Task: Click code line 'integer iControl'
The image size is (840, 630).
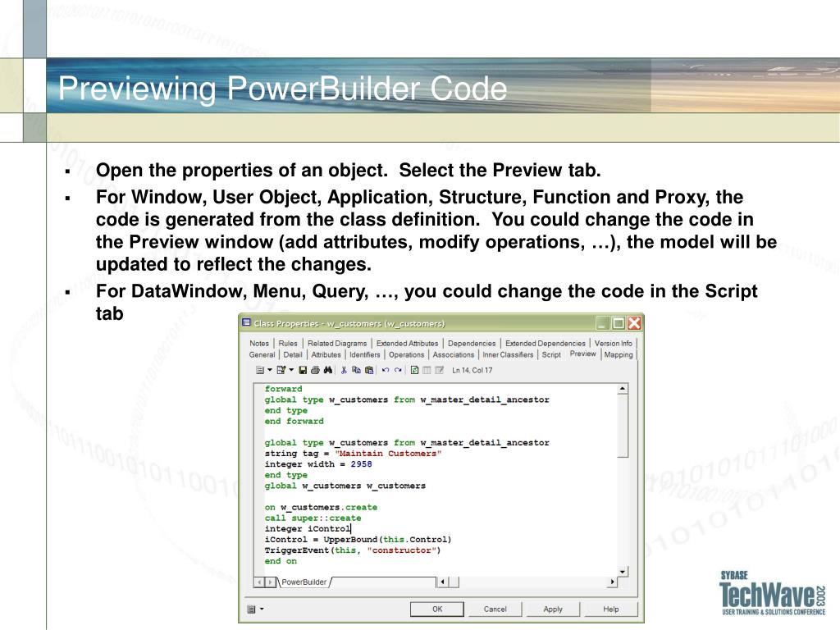Action: (x=308, y=529)
